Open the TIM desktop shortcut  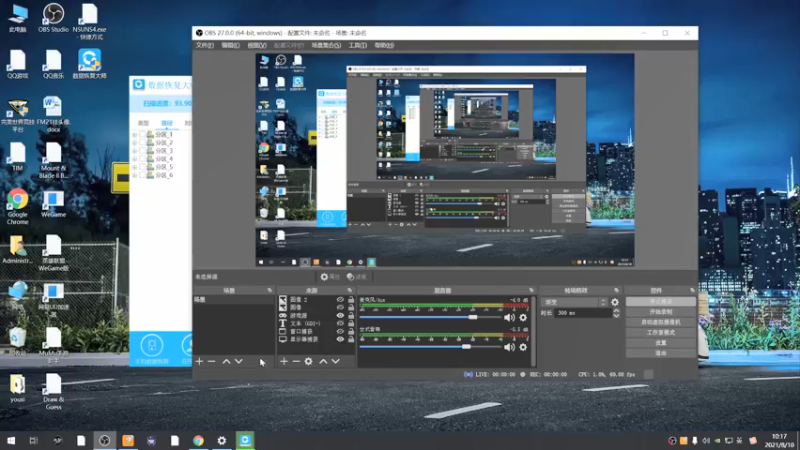pos(17,156)
